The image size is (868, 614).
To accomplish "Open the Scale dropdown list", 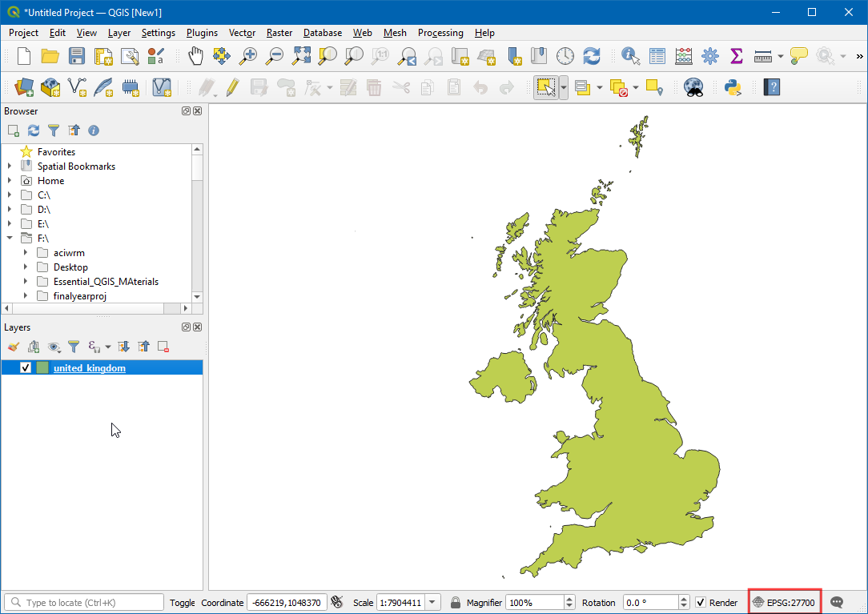I will (433, 603).
